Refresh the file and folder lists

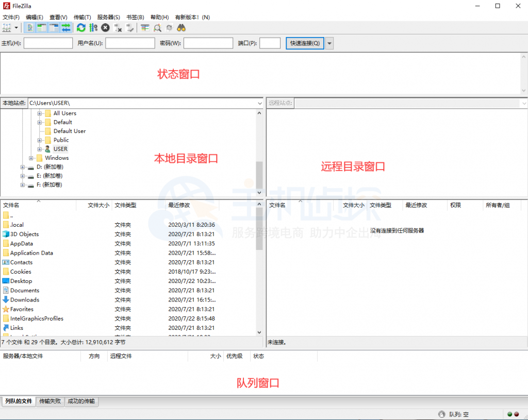point(80,27)
